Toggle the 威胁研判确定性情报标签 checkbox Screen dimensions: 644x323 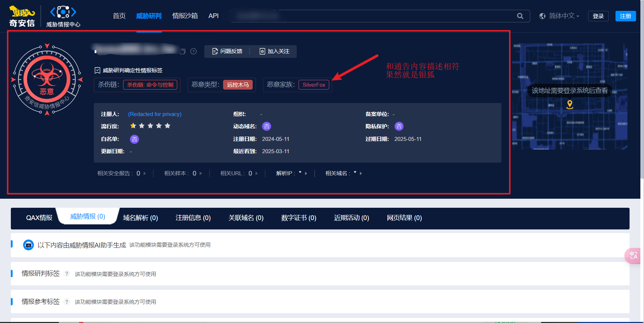pos(97,70)
